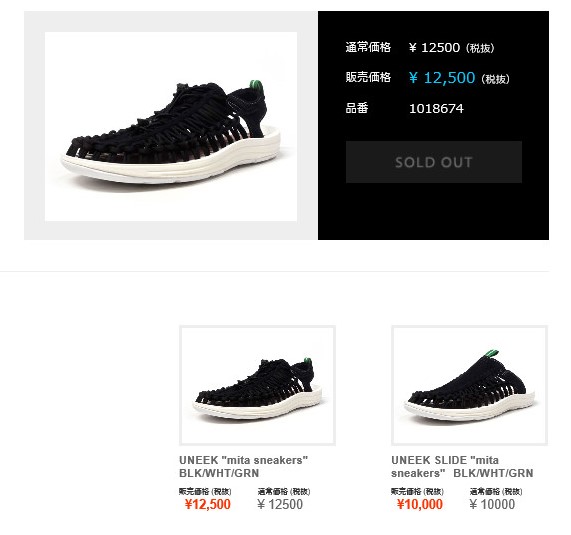Click 販売価格 (税抜) label under UNEEK SLIDE
Image resolution: width=571 pixels, height=535 pixels.
pyautogui.click(x=417, y=492)
